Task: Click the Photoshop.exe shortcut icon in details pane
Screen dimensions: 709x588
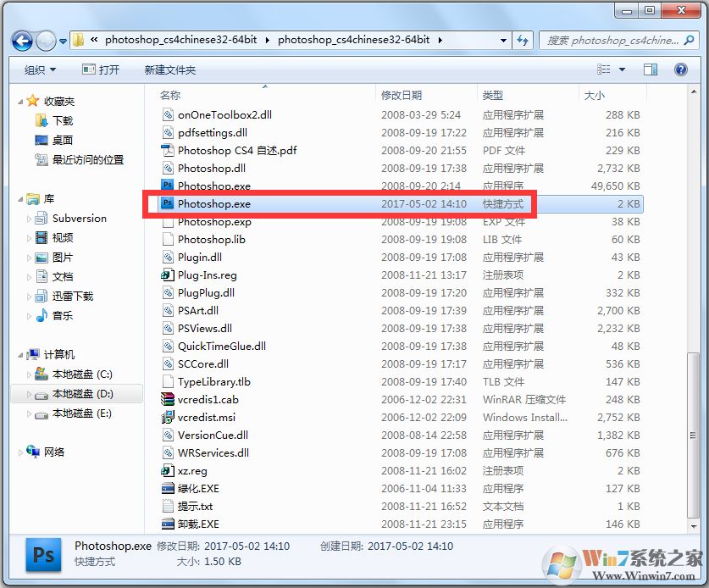Action: click(x=43, y=555)
